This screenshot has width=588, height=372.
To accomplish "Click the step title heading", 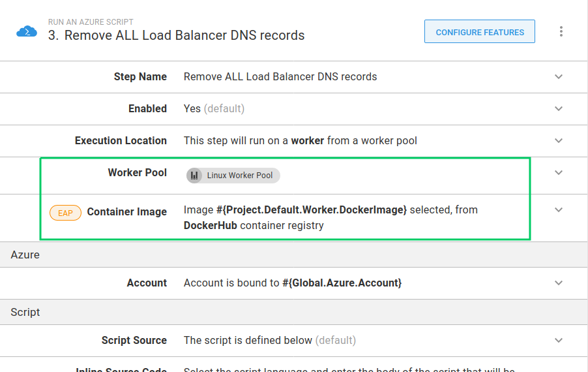I will click(x=176, y=35).
